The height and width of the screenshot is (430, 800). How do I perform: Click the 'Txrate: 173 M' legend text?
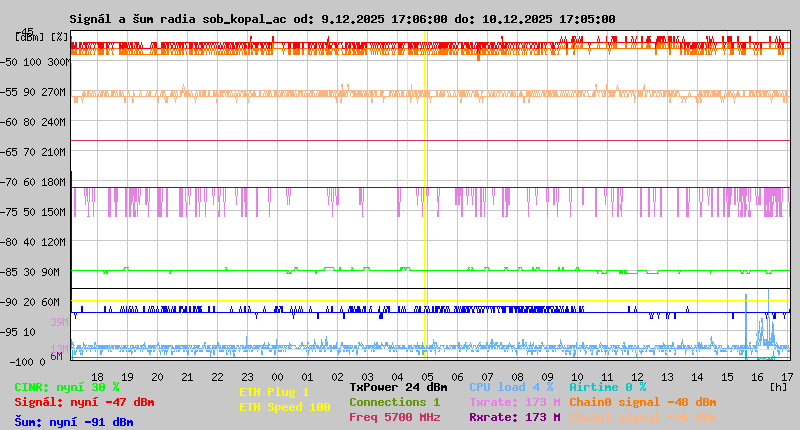pyautogui.click(x=515, y=402)
